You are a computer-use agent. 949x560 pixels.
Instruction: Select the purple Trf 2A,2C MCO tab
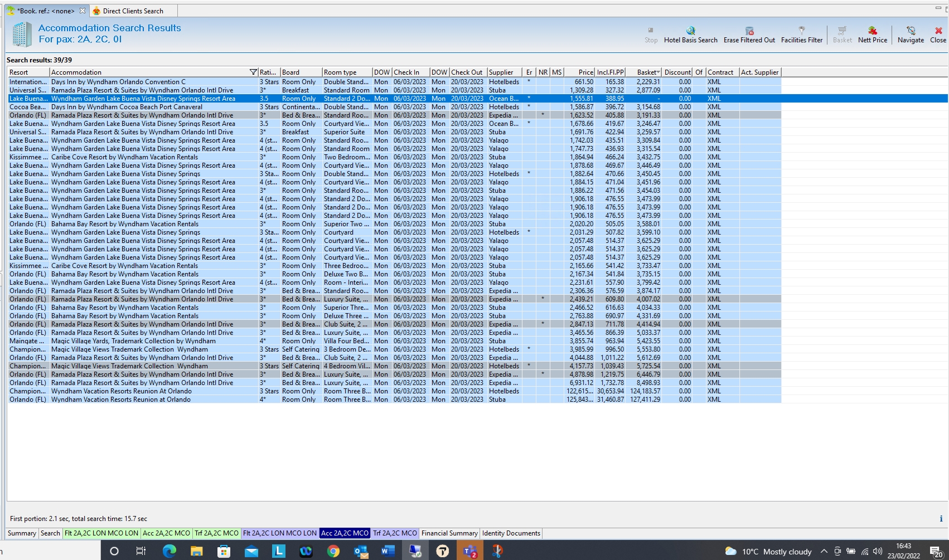tap(395, 533)
